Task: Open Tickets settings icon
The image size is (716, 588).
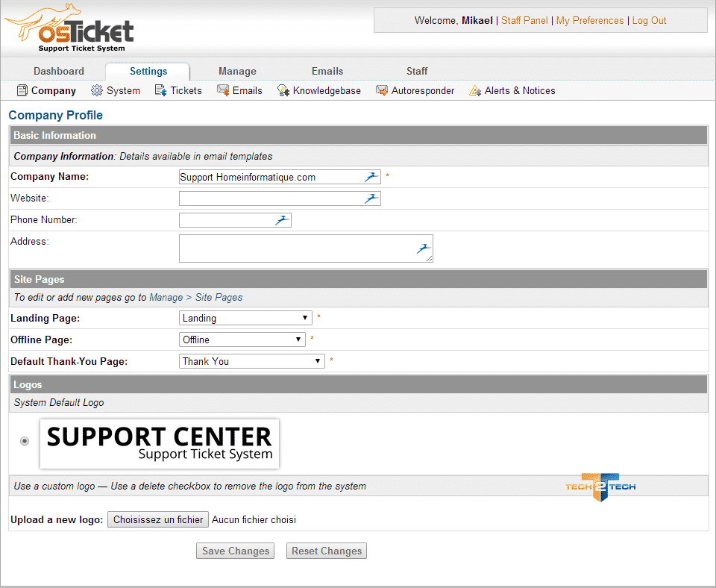Action: click(160, 91)
